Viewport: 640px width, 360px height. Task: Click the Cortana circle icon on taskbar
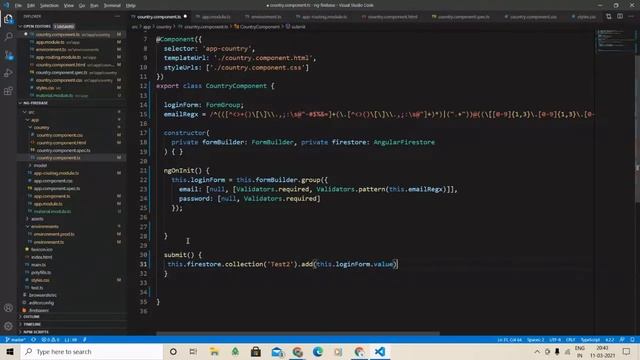[173, 351]
